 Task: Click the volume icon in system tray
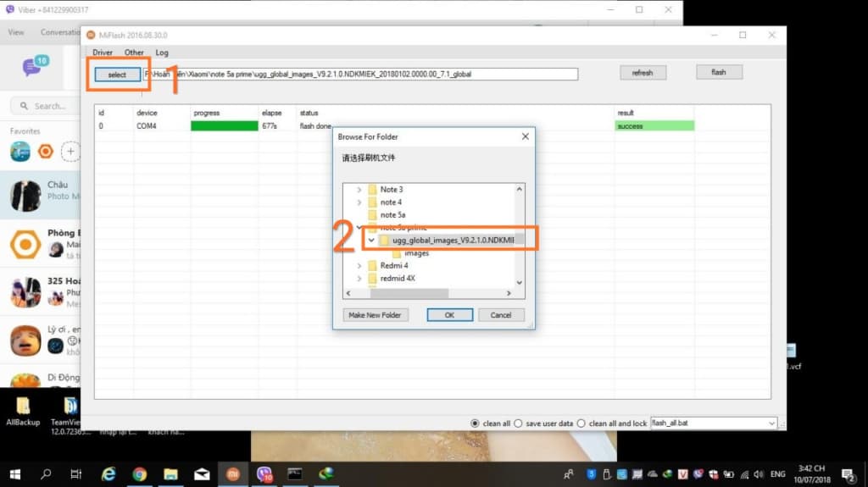coord(759,474)
